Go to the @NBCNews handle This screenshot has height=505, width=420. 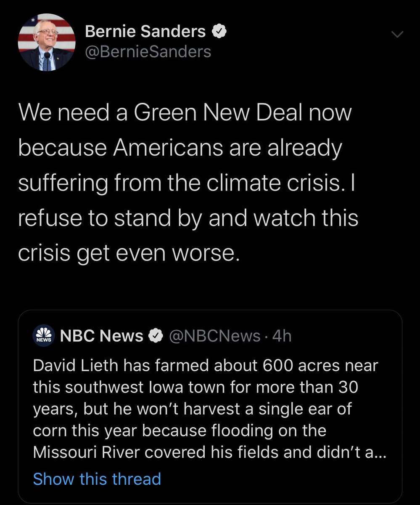(214, 336)
